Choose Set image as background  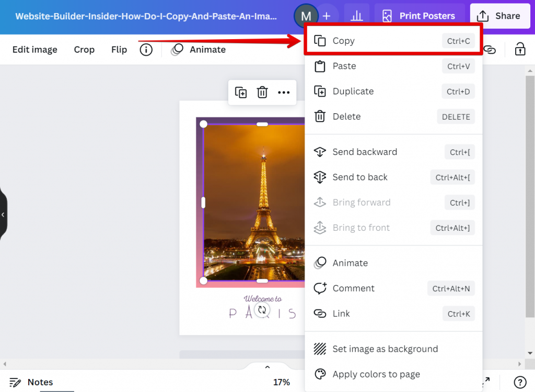[385, 349]
